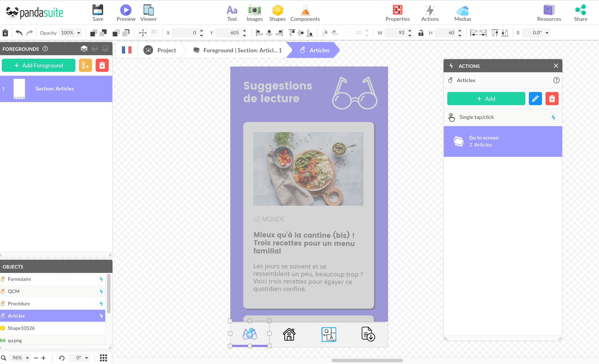Click the blue pencil edit action button

click(x=535, y=99)
